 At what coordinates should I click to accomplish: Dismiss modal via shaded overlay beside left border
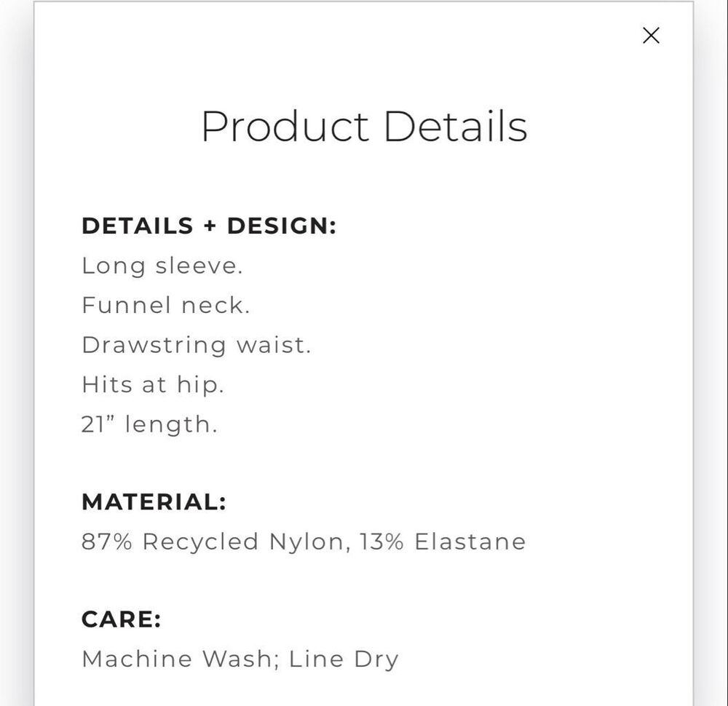click(x=16, y=353)
